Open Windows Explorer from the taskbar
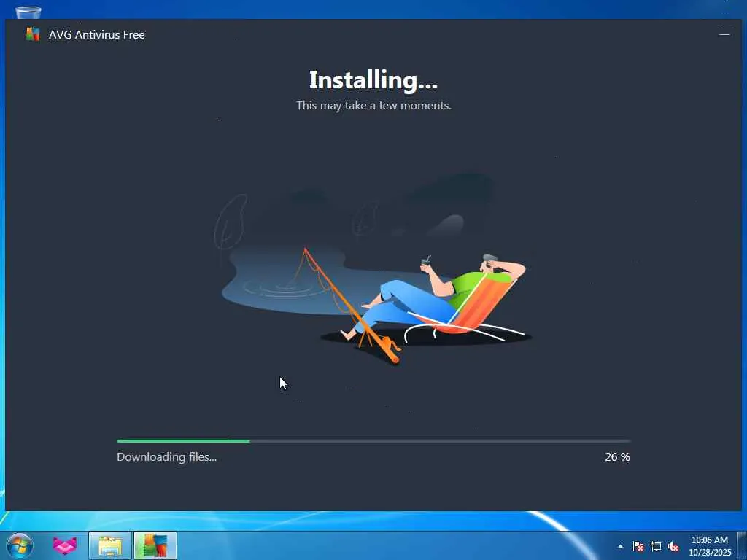Screen dimensions: 747x560 click(x=110, y=545)
